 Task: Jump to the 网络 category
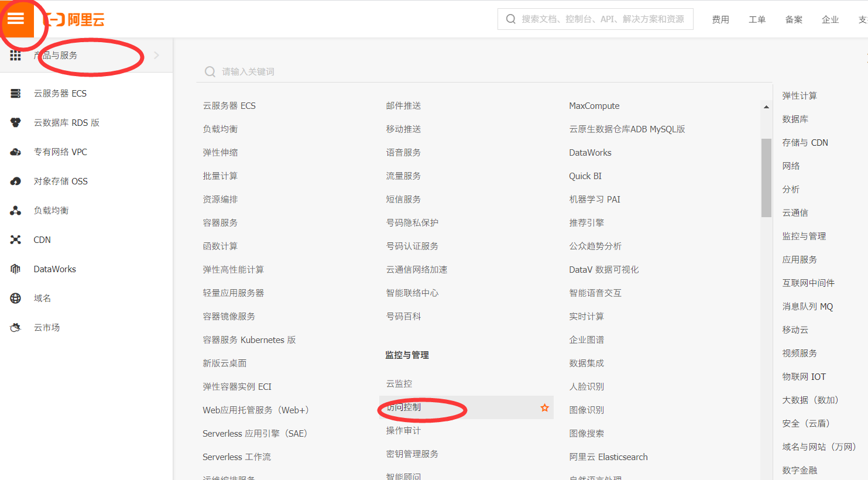(791, 166)
